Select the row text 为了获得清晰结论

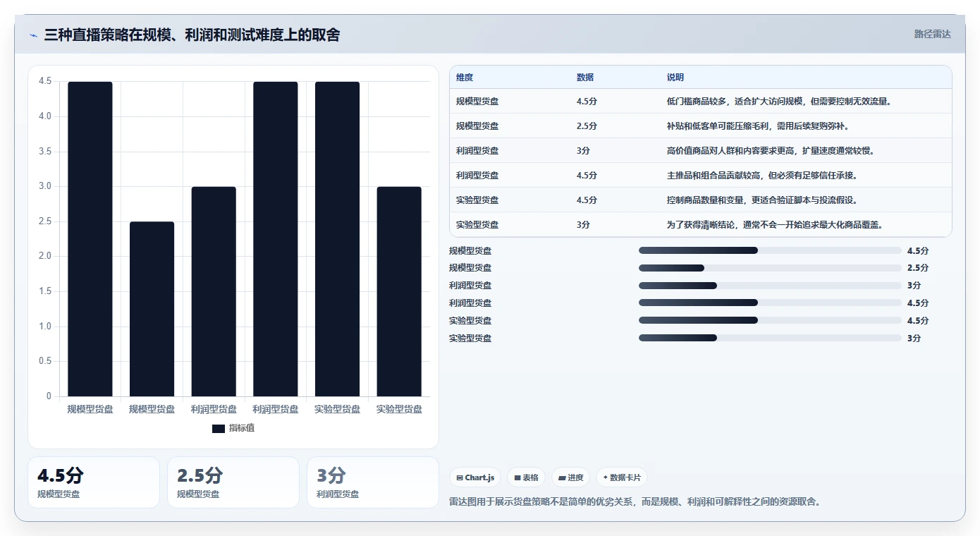click(701, 225)
